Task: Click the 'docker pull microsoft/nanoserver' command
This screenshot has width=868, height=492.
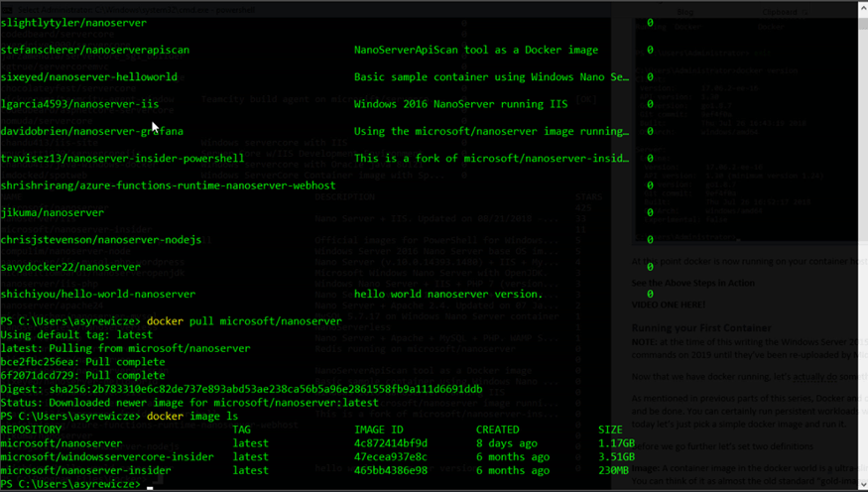Action: click(244, 321)
